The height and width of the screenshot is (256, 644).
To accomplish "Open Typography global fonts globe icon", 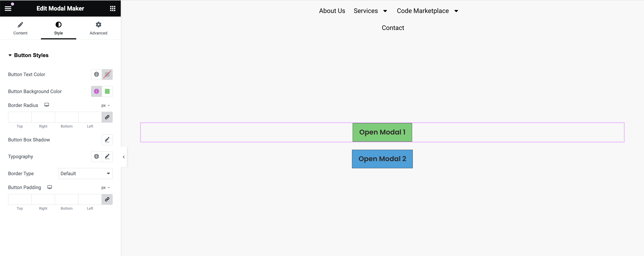I will click(x=97, y=156).
